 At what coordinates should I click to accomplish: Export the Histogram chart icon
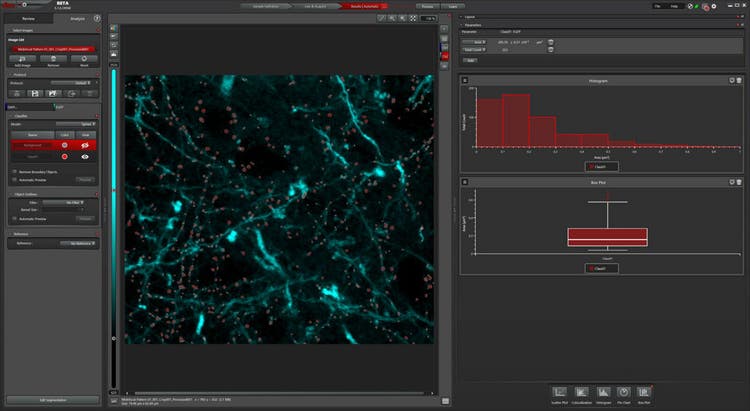(732, 80)
